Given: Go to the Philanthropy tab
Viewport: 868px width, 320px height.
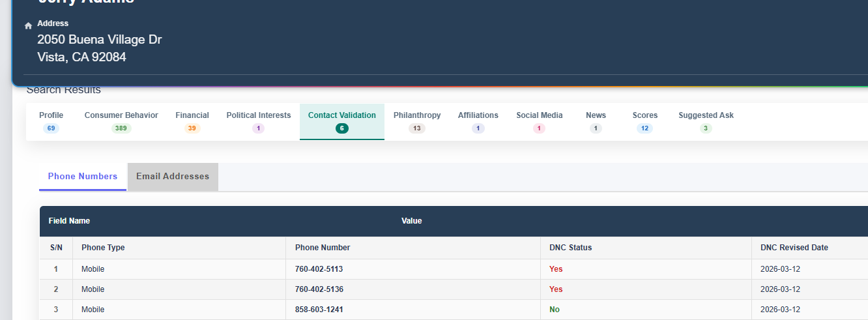Looking at the screenshot, I should [417, 121].
